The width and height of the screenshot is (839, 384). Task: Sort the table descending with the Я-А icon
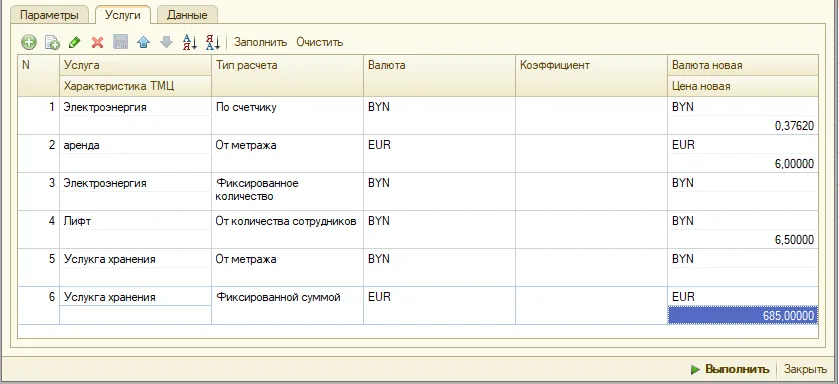coord(213,42)
